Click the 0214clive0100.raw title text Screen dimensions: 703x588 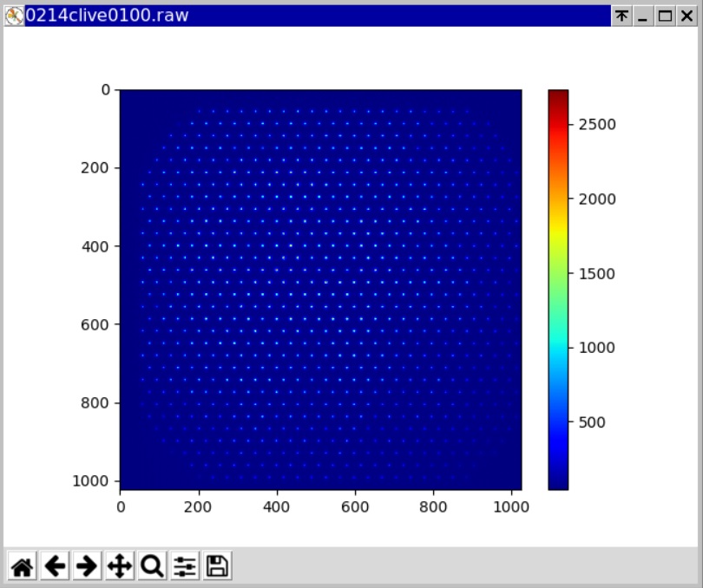[108, 16]
